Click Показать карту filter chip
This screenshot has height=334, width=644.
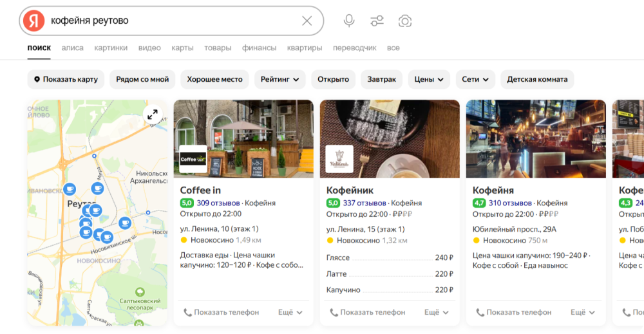(x=66, y=79)
